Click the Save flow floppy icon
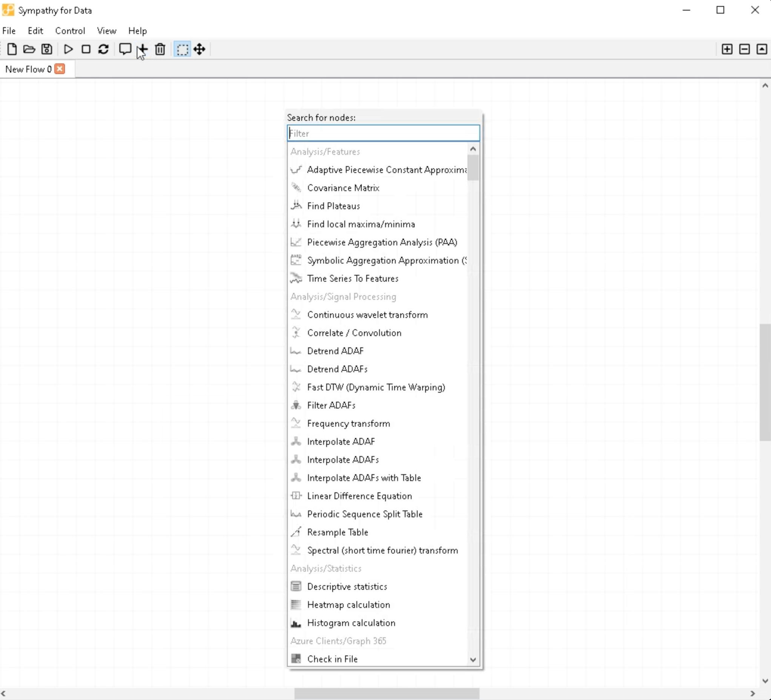The width and height of the screenshot is (771, 700). tap(47, 49)
